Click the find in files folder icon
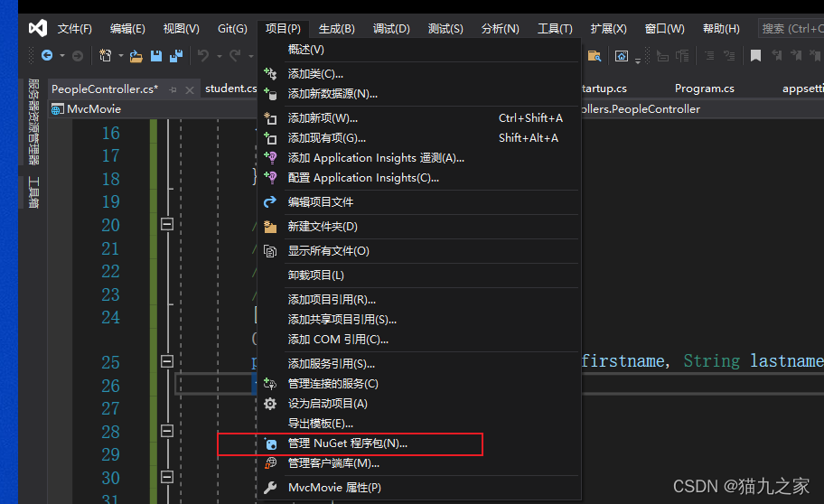Image resolution: width=824 pixels, height=504 pixels. (x=595, y=56)
